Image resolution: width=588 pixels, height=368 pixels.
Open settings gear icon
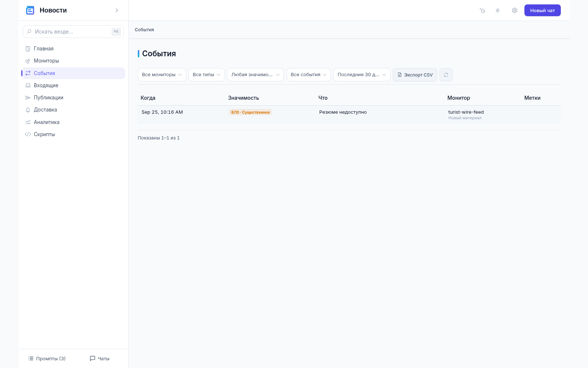(x=514, y=11)
